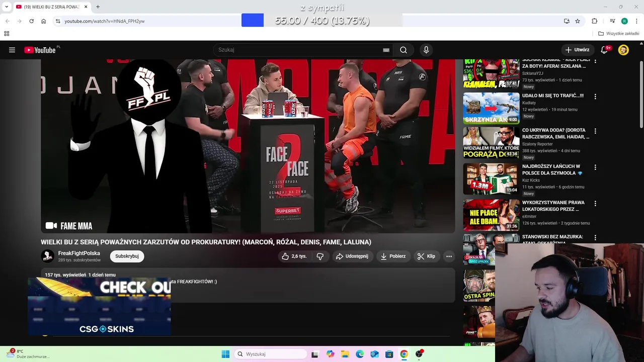The height and width of the screenshot is (362, 644).
Task: Share video with Udostępnij button
Action: pos(352,256)
